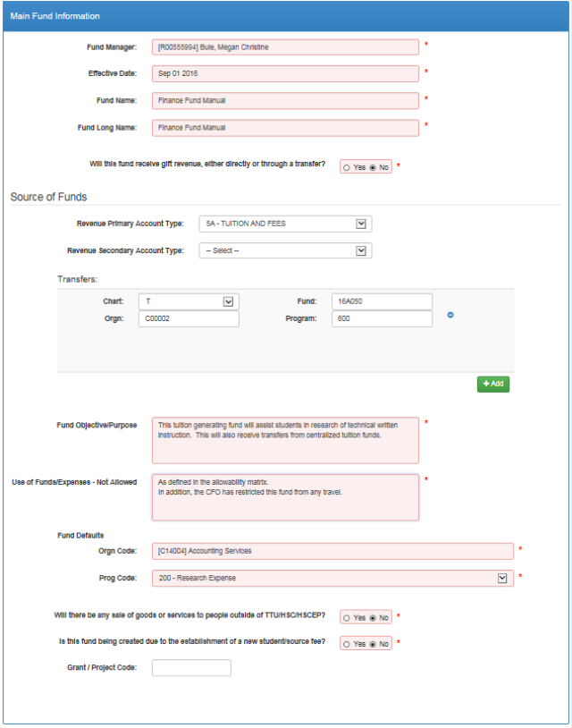This screenshot has height=728, width=572.
Task: Click the Orgn field C00002
Action: tap(189, 318)
